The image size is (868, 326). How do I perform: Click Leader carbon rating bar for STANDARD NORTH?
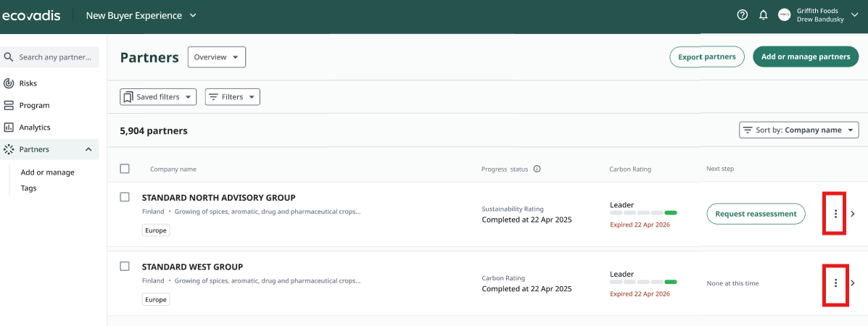643,212
